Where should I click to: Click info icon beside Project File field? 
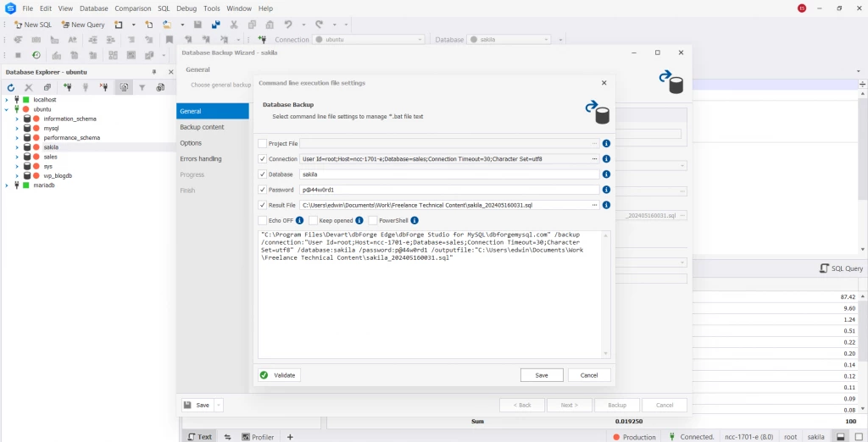click(x=606, y=143)
